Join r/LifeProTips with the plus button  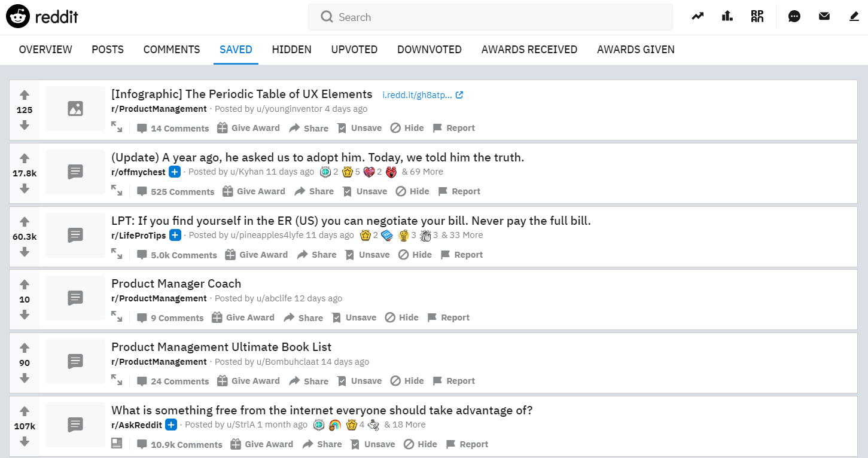(175, 235)
